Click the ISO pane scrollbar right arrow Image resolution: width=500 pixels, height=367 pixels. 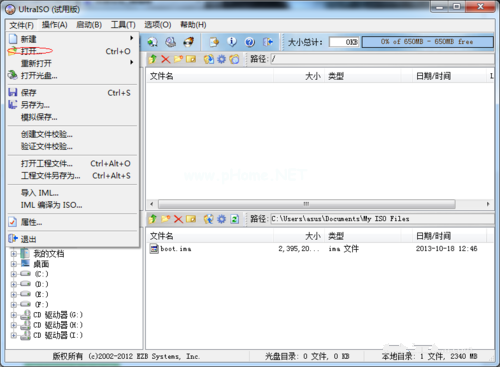pos(488,204)
